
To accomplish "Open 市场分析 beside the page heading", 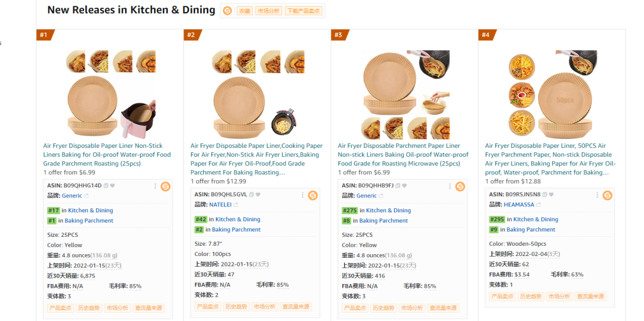I will pyautogui.click(x=268, y=11).
